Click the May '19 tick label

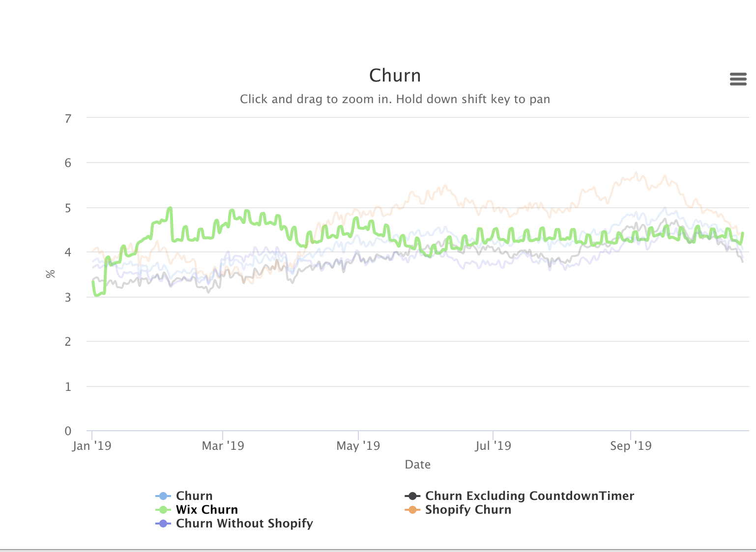coord(358,445)
